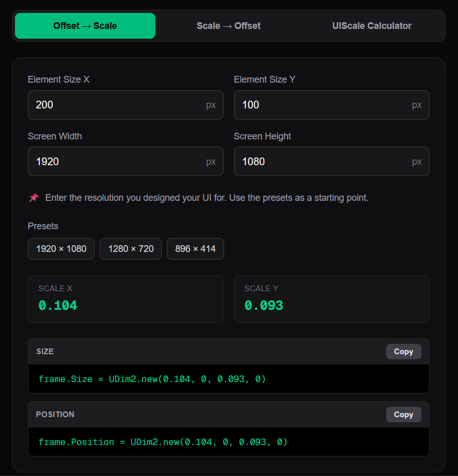Image resolution: width=458 pixels, height=476 pixels.
Task: Click the resolution hint text
Action: [207, 198]
